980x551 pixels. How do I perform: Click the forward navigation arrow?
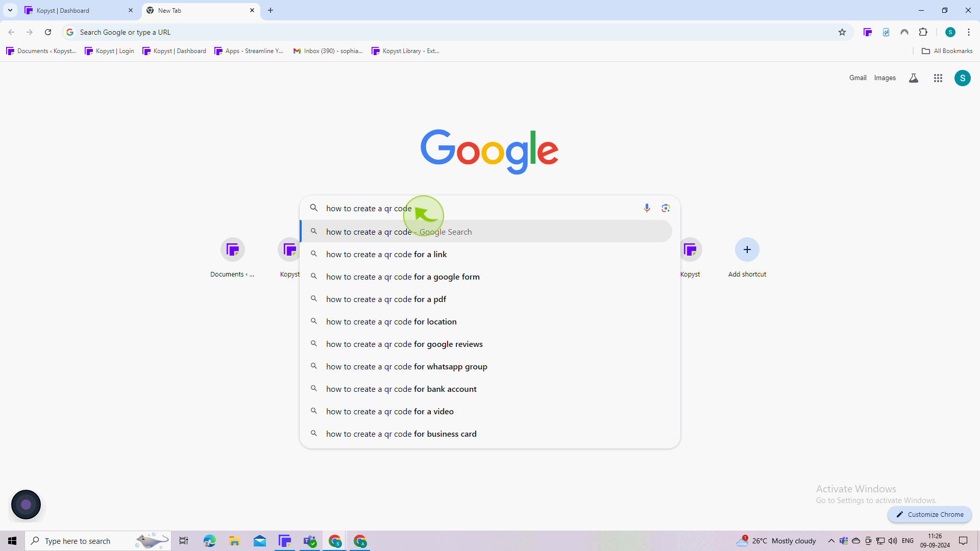tap(30, 32)
